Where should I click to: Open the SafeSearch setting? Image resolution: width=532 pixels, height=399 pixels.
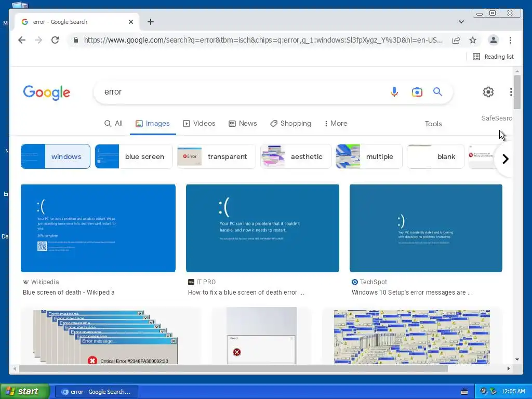pos(496,118)
